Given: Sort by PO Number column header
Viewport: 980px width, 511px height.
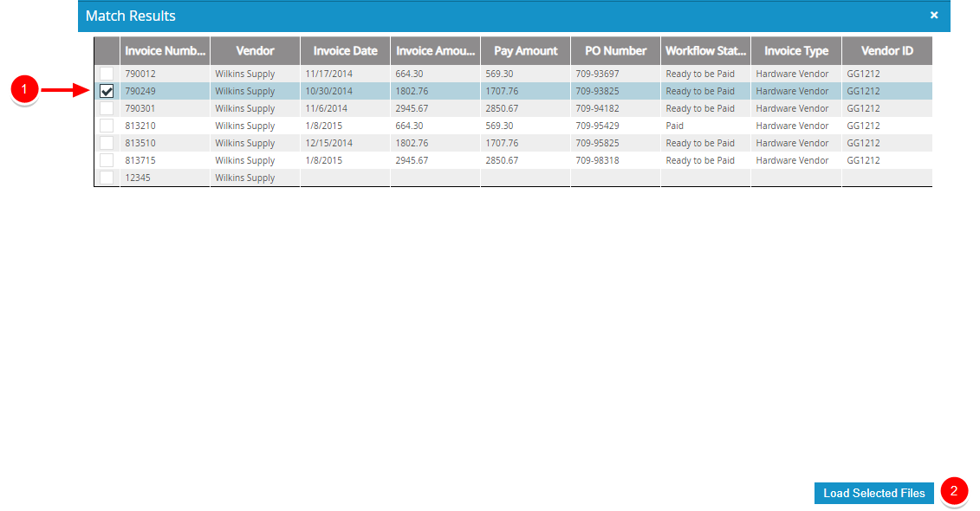Looking at the screenshot, I should point(615,51).
